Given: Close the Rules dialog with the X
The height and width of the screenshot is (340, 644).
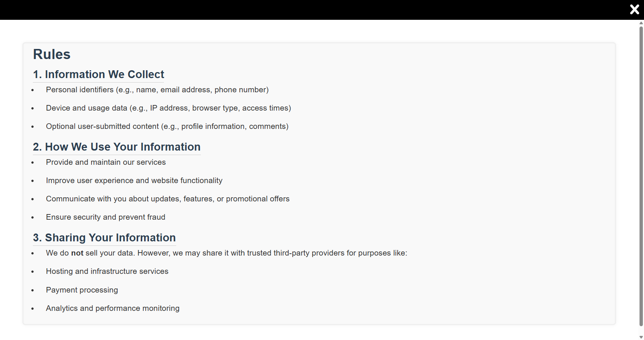Looking at the screenshot, I should tap(634, 9).
